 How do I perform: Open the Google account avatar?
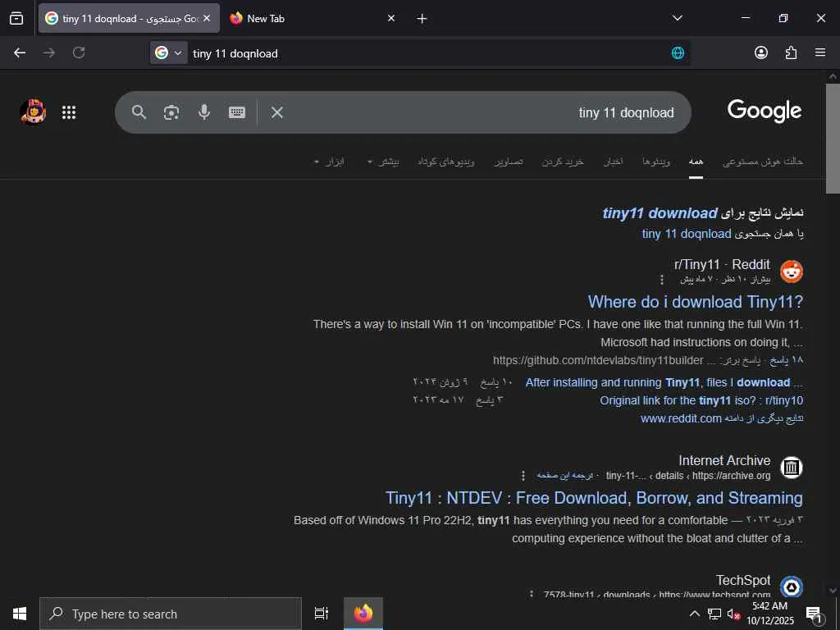click(x=33, y=112)
